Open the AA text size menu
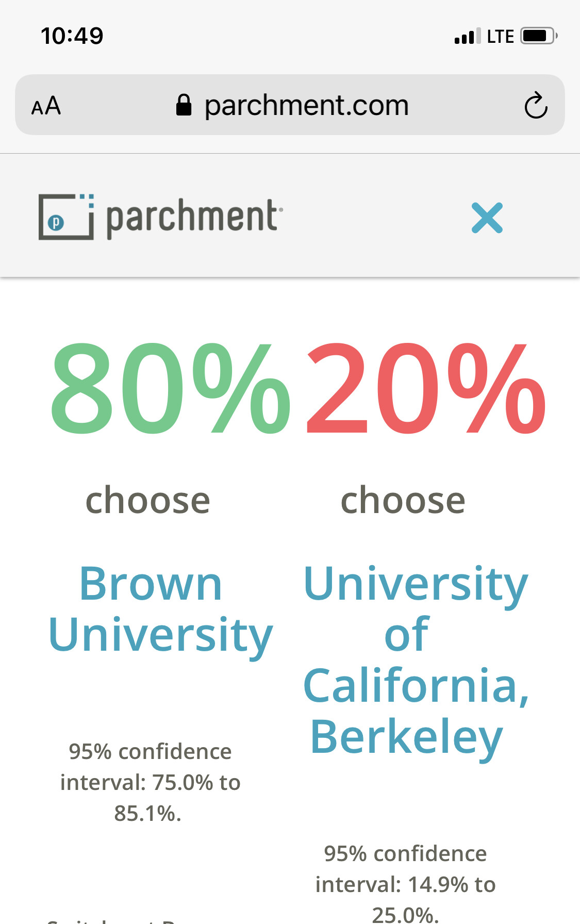 click(46, 106)
